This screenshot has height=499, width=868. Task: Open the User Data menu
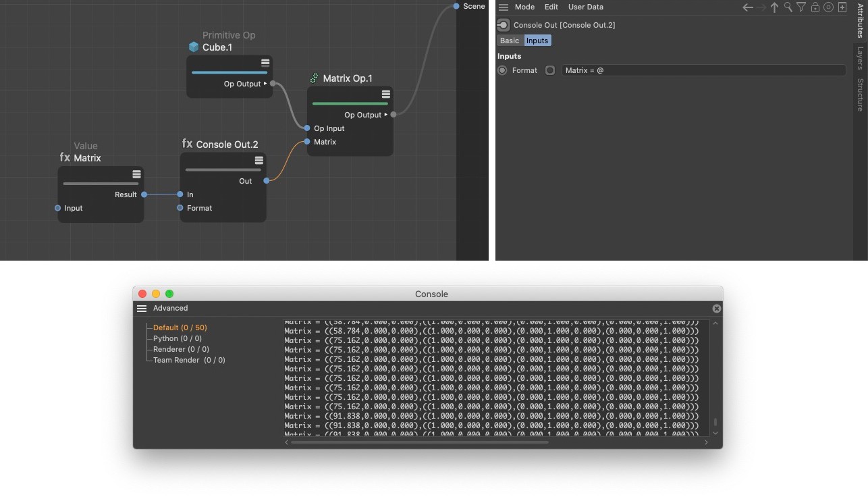(x=586, y=7)
